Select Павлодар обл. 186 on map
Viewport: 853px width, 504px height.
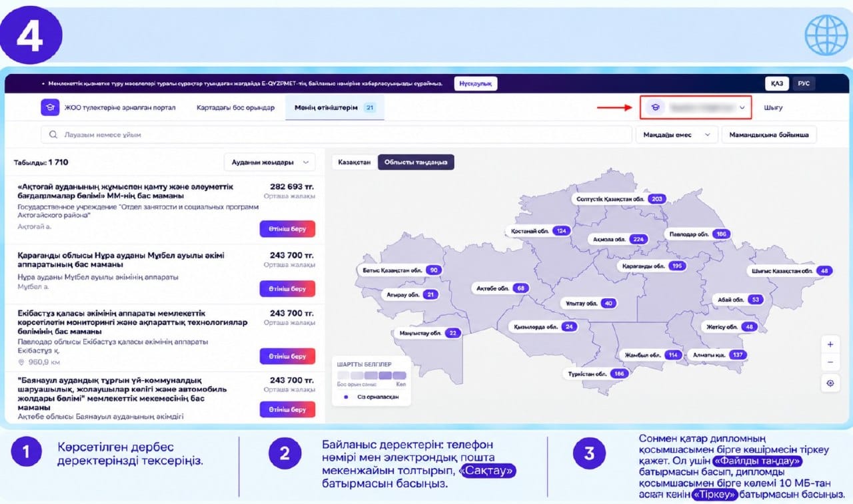click(x=697, y=234)
